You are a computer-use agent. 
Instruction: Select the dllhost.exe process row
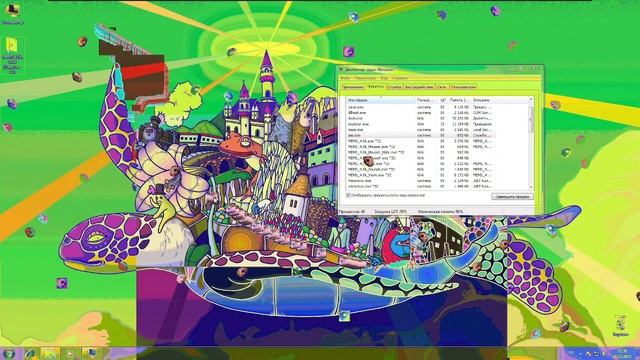pyautogui.click(x=420, y=113)
